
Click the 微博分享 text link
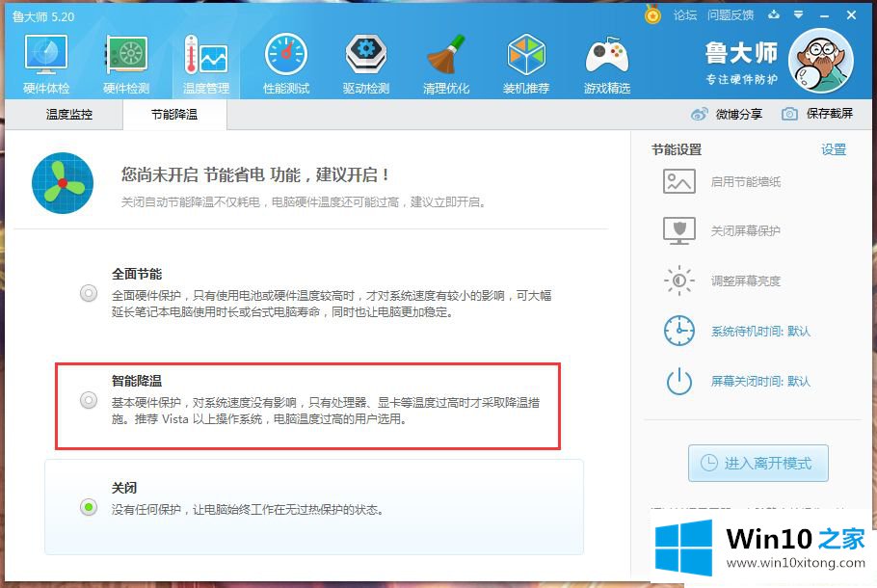pyautogui.click(x=739, y=114)
